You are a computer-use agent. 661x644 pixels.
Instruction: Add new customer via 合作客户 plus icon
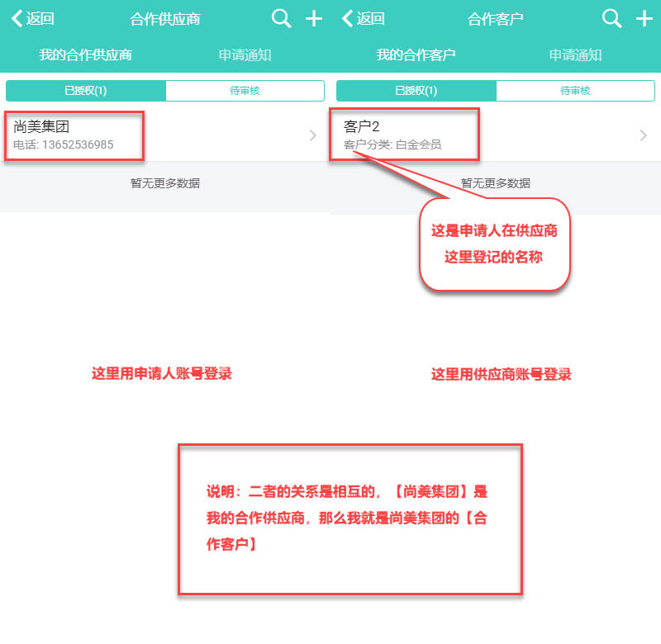pos(644,19)
